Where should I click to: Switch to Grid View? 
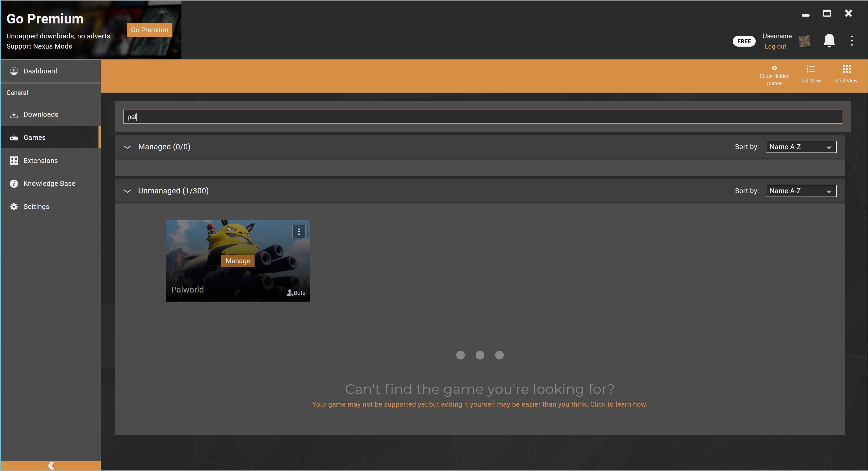click(847, 74)
